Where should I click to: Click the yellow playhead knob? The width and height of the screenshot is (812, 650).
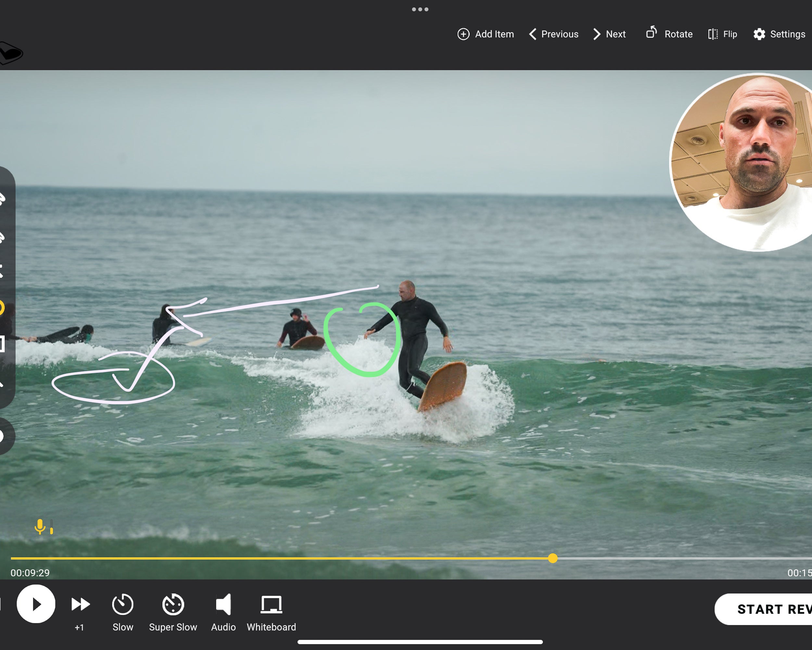pos(552,558)
